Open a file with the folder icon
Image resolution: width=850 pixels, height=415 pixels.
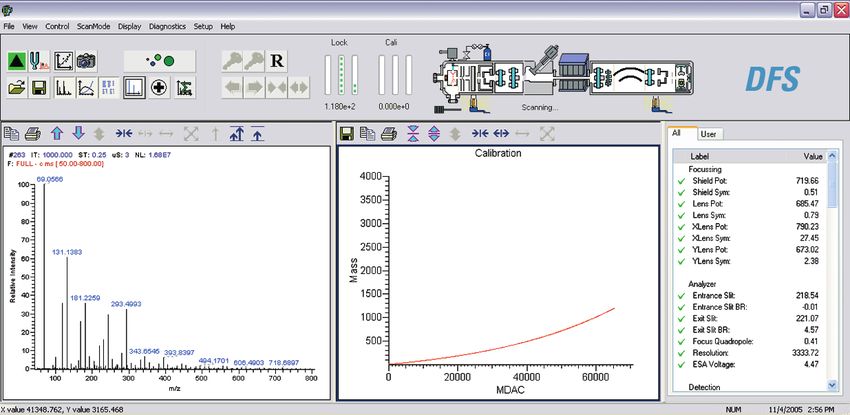click(17, 88)
